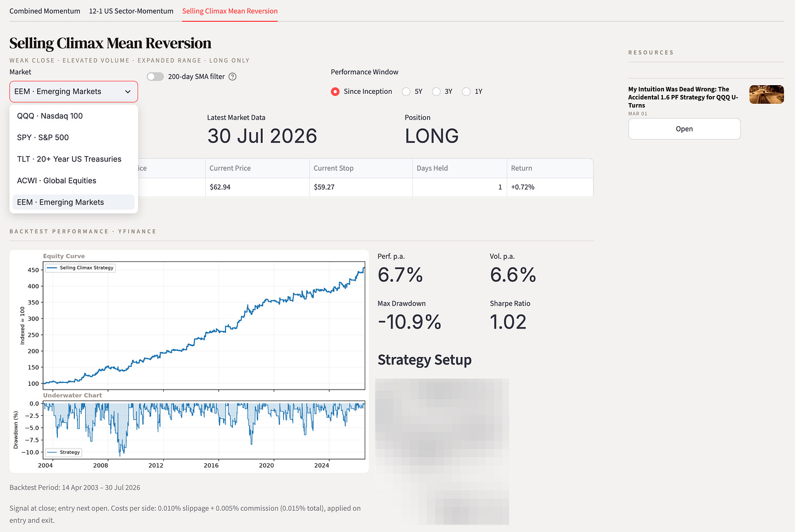Open the 12-1 US Sector-Momentum tab
795x532 pixels.
click(x=131, y=11)
